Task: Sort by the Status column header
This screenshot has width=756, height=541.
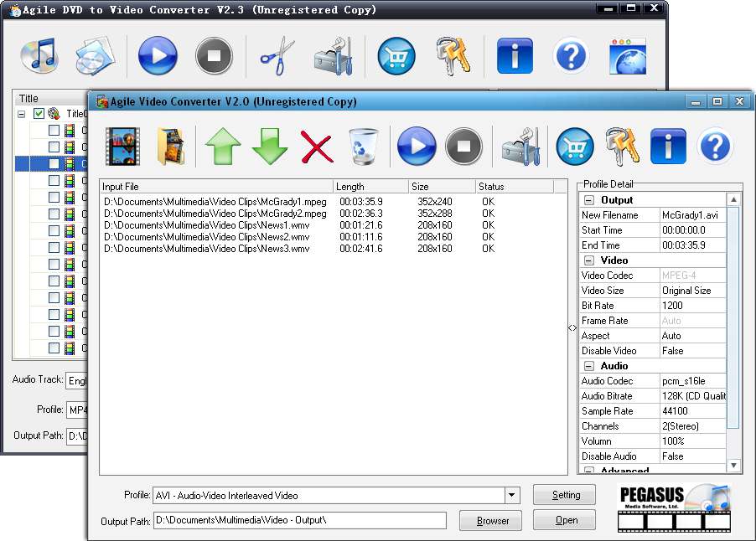Action: click(515, 187)
